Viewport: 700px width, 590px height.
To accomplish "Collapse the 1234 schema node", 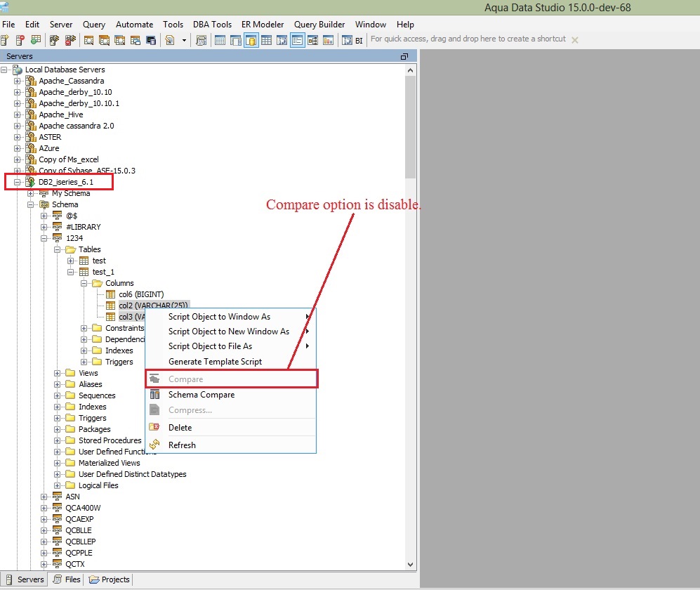I will (x=44, y=238).
